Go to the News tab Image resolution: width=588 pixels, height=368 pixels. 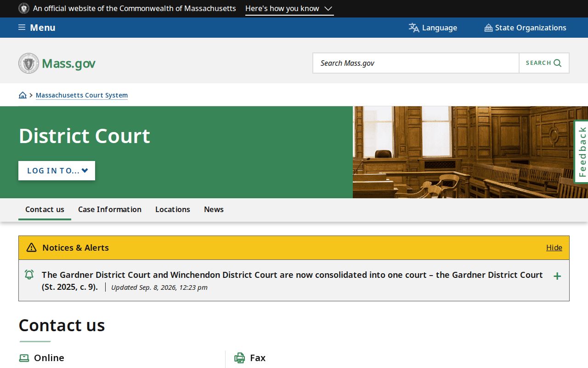click(214, 209)
